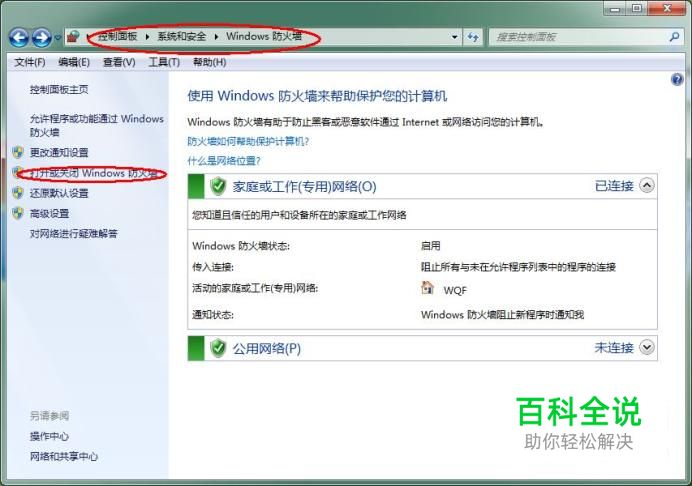Click the Back navigation arrow
This screenshot has height=486, width=692.
19,38
